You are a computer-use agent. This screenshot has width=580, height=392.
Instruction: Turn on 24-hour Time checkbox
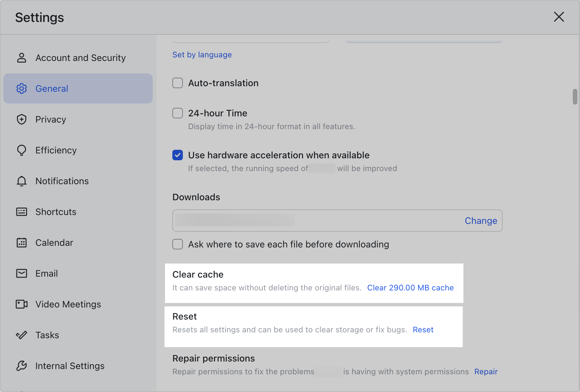[x=178, y=113]
